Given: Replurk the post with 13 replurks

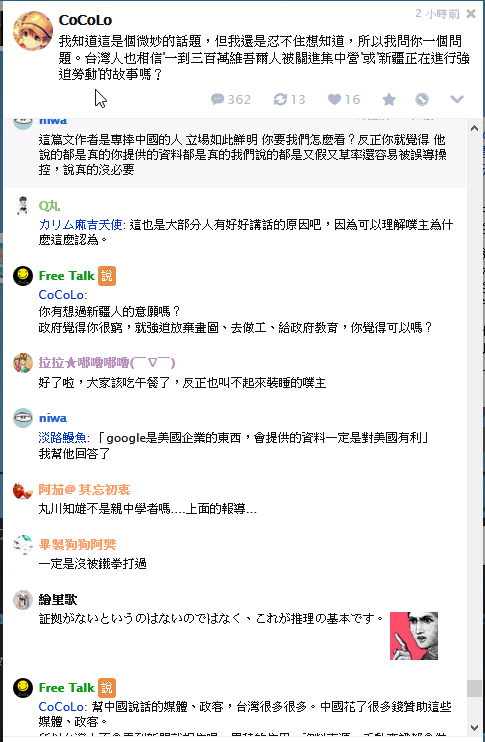Looking at the screenshot, I should click(x=289, y=99).
